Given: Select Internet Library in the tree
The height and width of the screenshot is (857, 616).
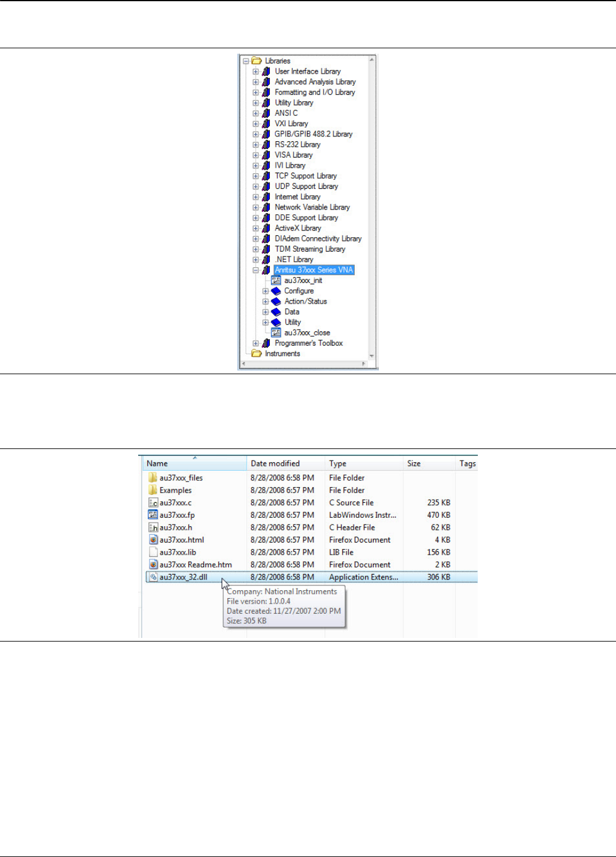Looking at the screenshot, I should click(297, 197).
